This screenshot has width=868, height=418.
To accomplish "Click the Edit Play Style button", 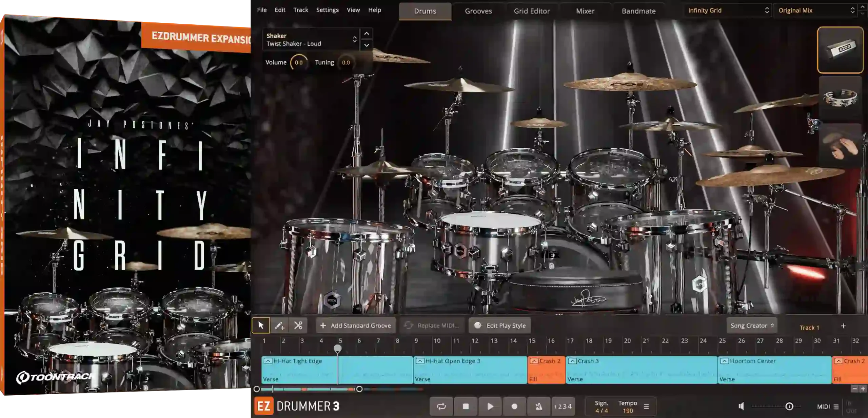I will pos(500,325).
